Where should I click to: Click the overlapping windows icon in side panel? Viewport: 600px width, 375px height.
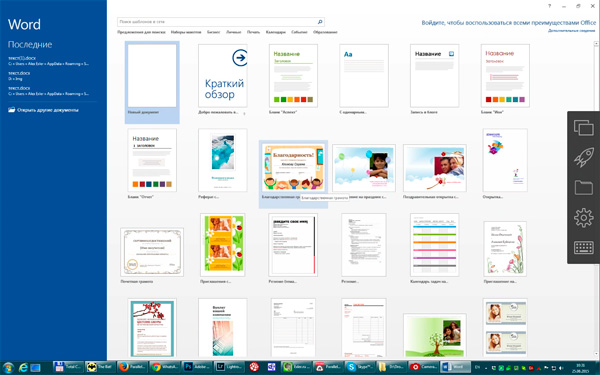point(584,127)
